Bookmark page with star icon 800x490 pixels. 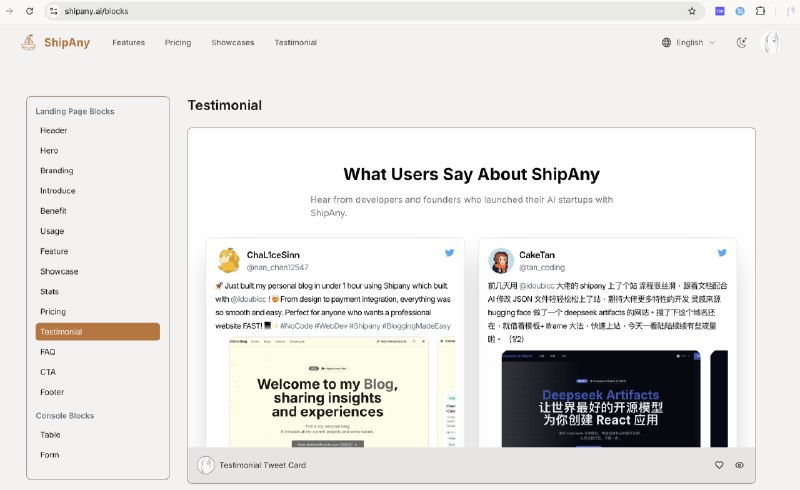pyautogui.click(x=692, y=11)
